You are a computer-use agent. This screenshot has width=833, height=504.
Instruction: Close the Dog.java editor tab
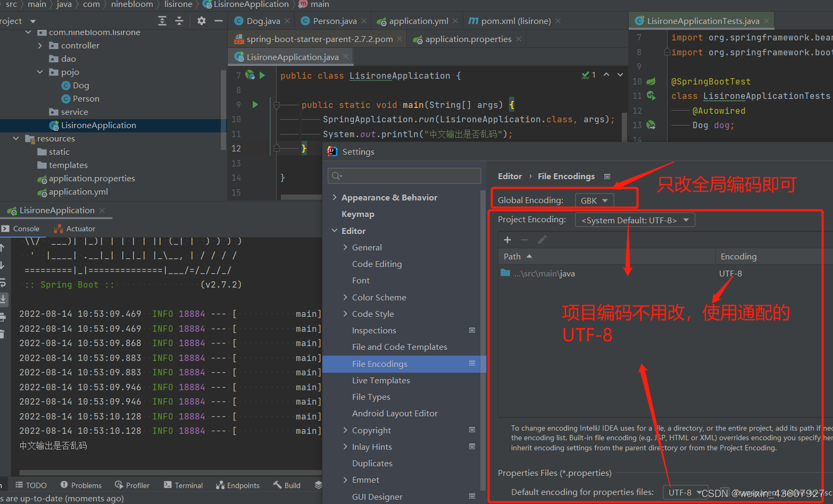click(x=287, y=21)
